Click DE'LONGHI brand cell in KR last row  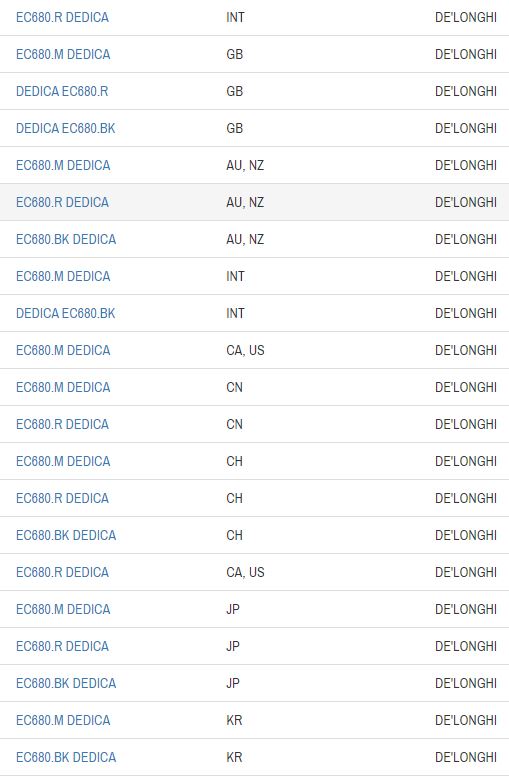point(466,757)
